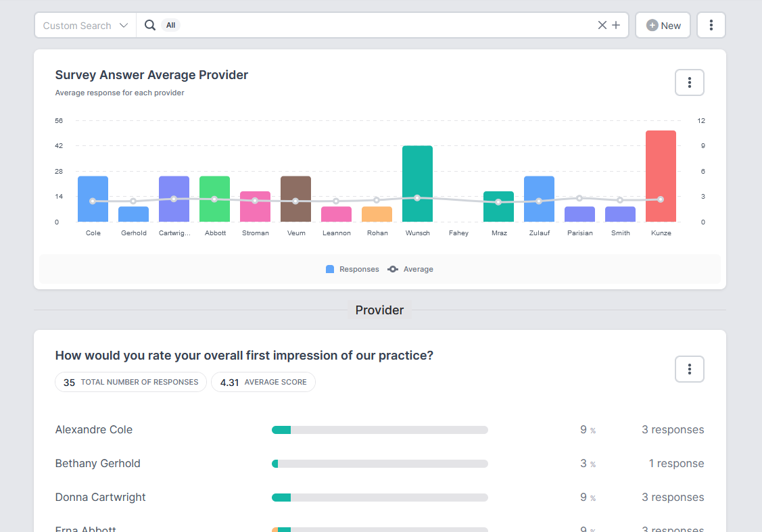Add a search filter with plus icon
The image size is (762, 532).
coord(616,26)
